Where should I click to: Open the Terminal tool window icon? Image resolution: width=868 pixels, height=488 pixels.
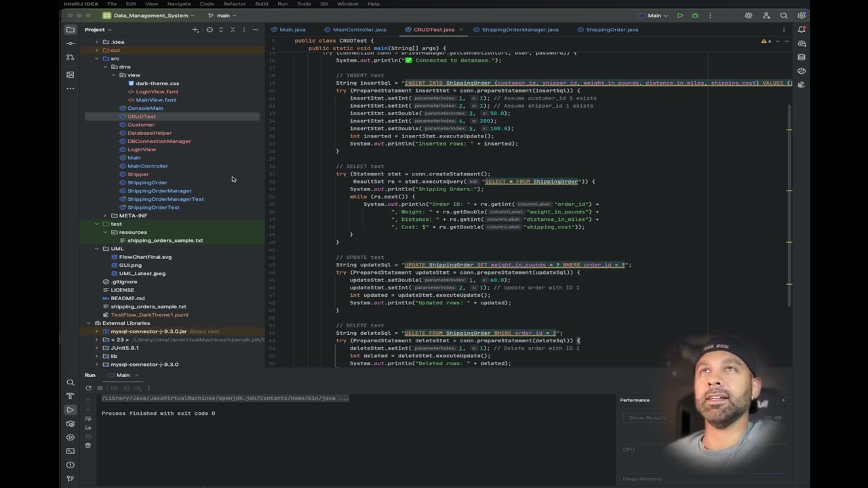click(71, 451)
